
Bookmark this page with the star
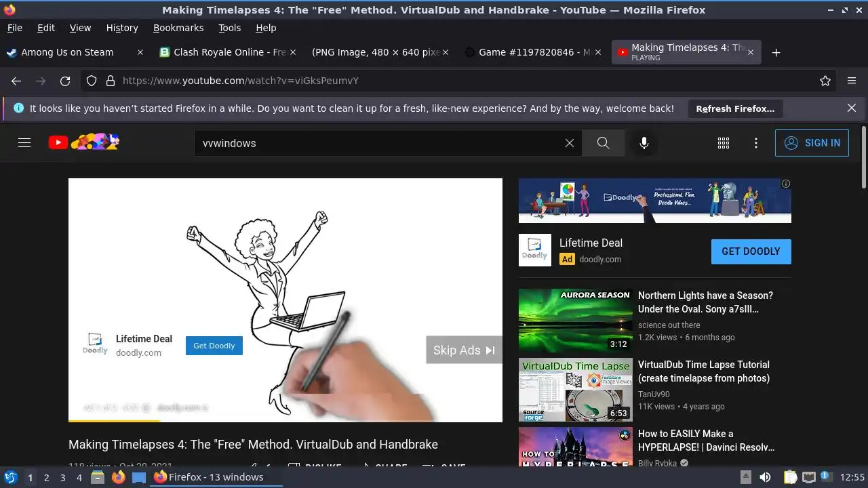point(825,81)
